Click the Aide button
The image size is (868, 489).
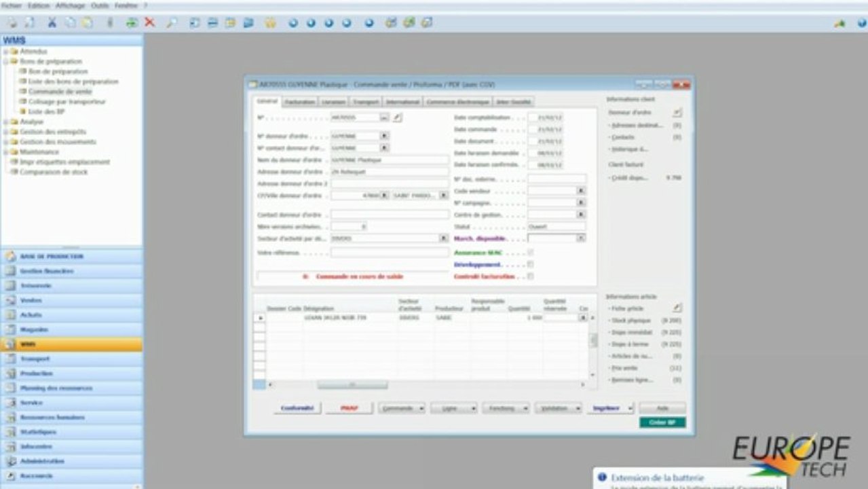point(662,408)
